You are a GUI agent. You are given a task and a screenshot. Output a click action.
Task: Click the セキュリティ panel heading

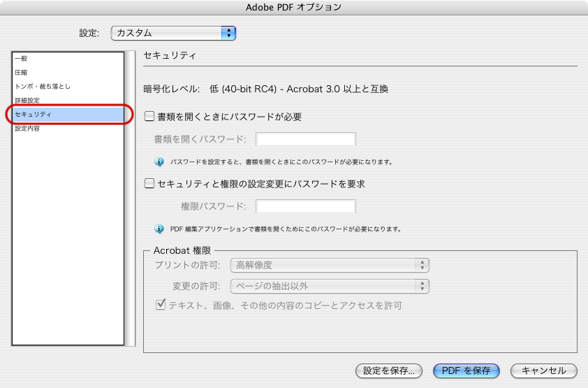(x=170, y=55)
